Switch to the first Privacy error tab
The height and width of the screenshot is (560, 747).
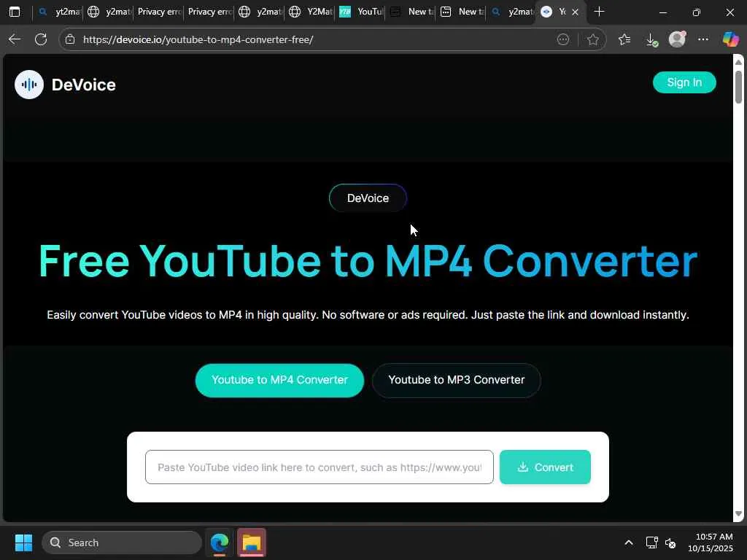tap(159, 12)
